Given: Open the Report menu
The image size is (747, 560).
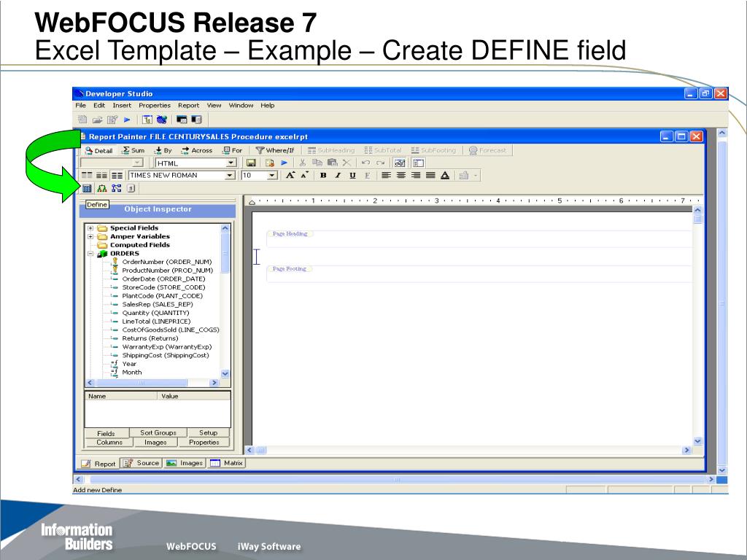Looking at the screenshot, I should coord(189,105).
